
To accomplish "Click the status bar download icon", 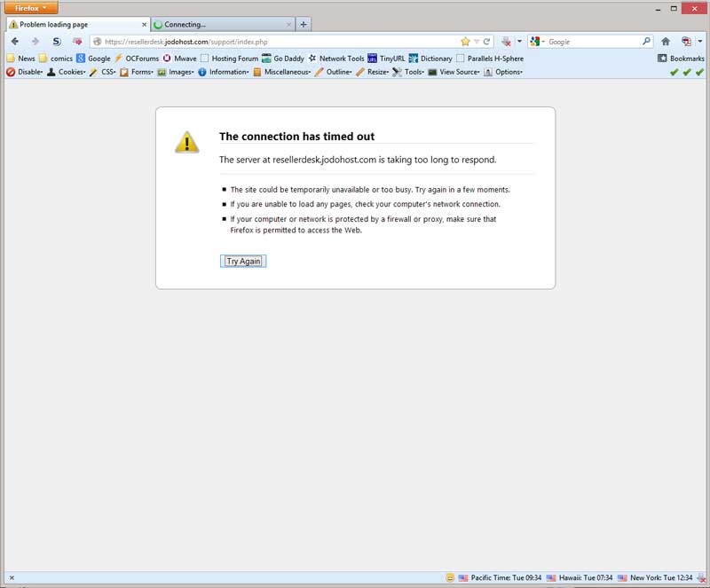I will pos(701,578).
